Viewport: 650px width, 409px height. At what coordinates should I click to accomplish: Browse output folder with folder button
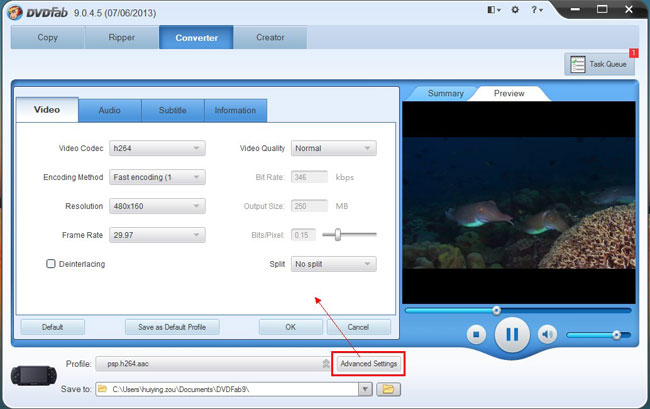pos(388,389)
